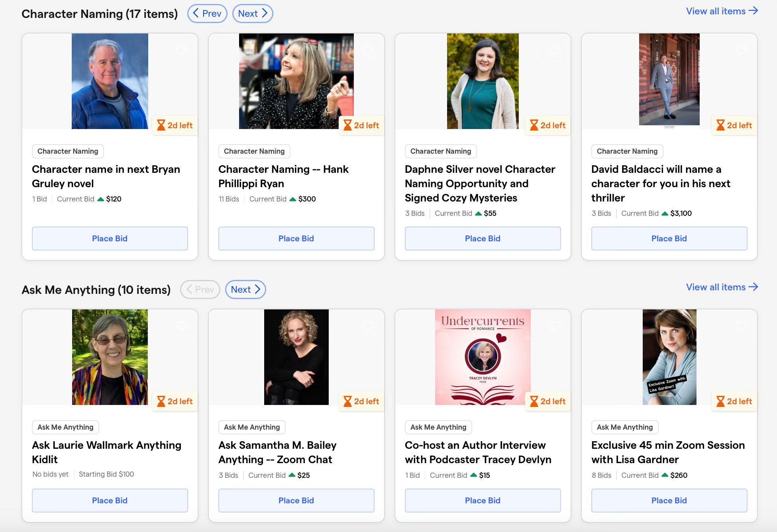Screen dimensions: 777x532
Task: Toggle favorite heart on David Baldacci item
Action: pyautogui.click(x=741, y=50)
